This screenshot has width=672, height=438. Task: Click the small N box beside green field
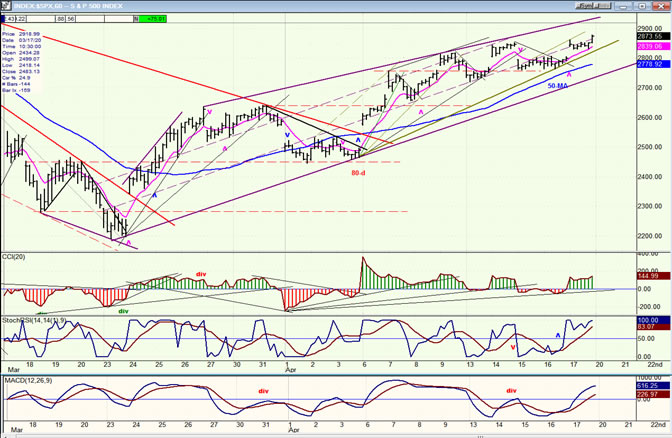[136, 19]
